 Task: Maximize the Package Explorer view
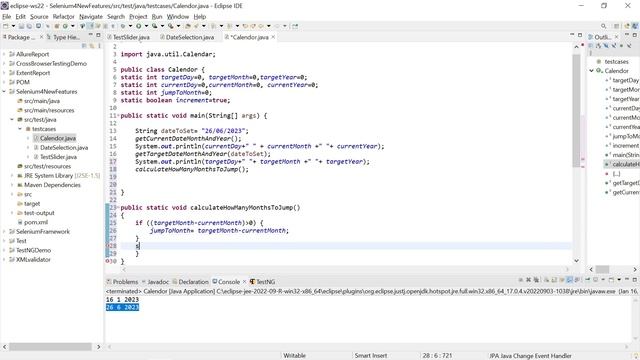click(x=98, y=36)
